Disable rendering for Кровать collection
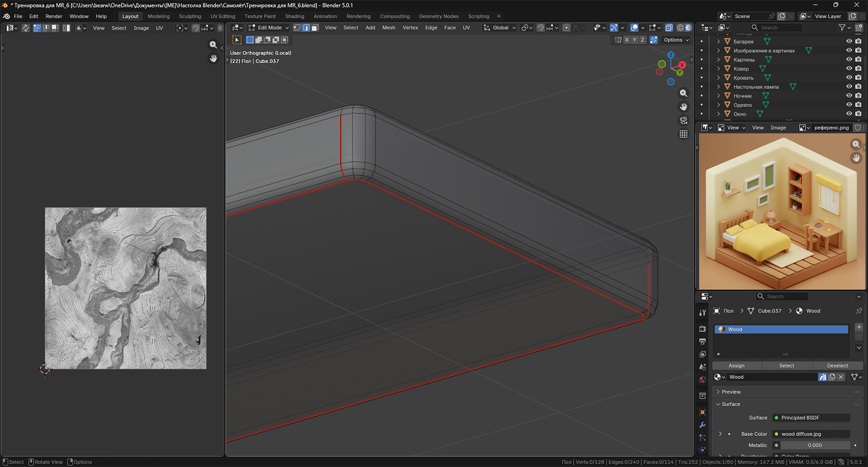 coord(858,78)
